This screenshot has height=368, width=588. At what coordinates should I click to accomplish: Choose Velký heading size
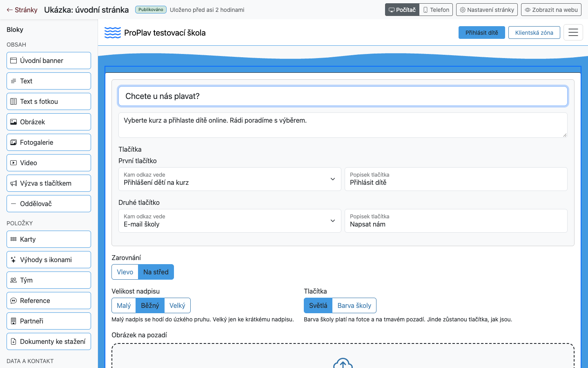click(x=177, y=305)
